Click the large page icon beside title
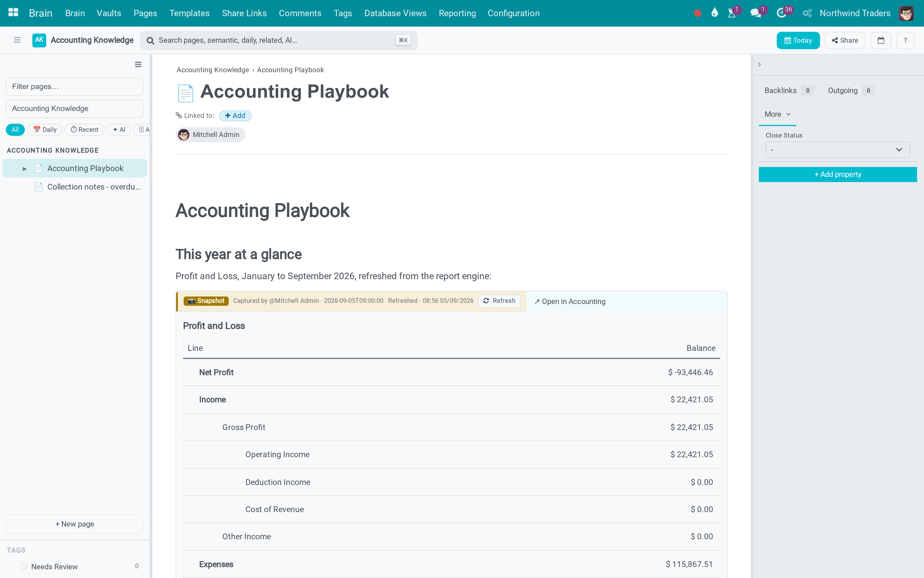Viewport: 924px width, 578px height. (x=186, y=93)
